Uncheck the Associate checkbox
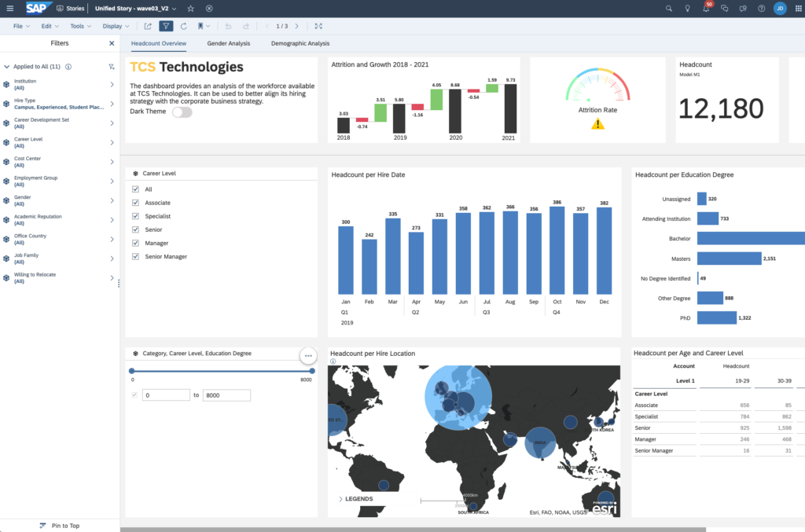This screenshot has width=805, height=532. tap(135, 203)
